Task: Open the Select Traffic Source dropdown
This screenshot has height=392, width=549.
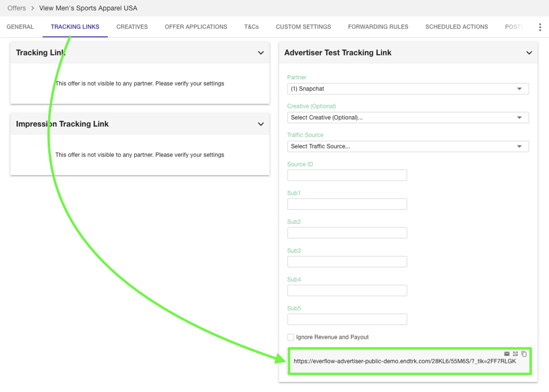Action: [407, 146]
